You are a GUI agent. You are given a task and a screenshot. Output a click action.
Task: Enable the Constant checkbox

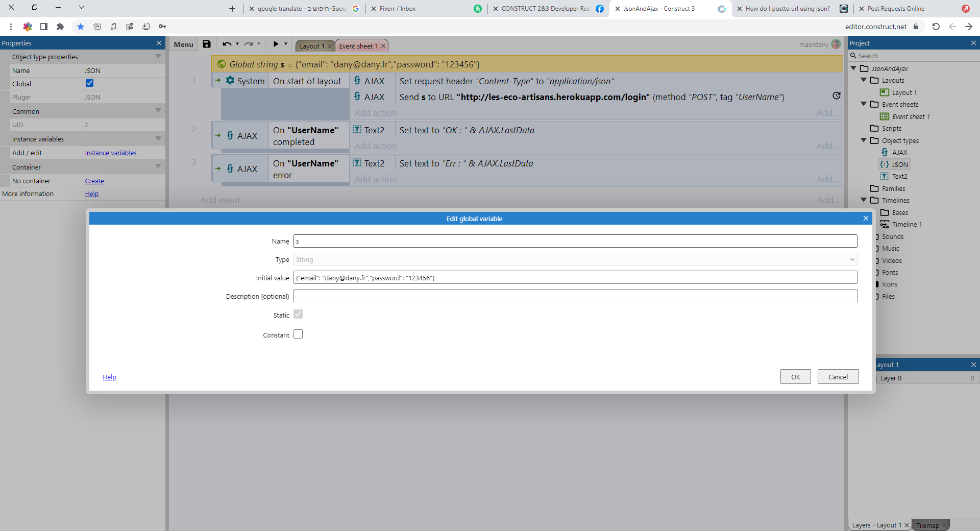[298, 334]
